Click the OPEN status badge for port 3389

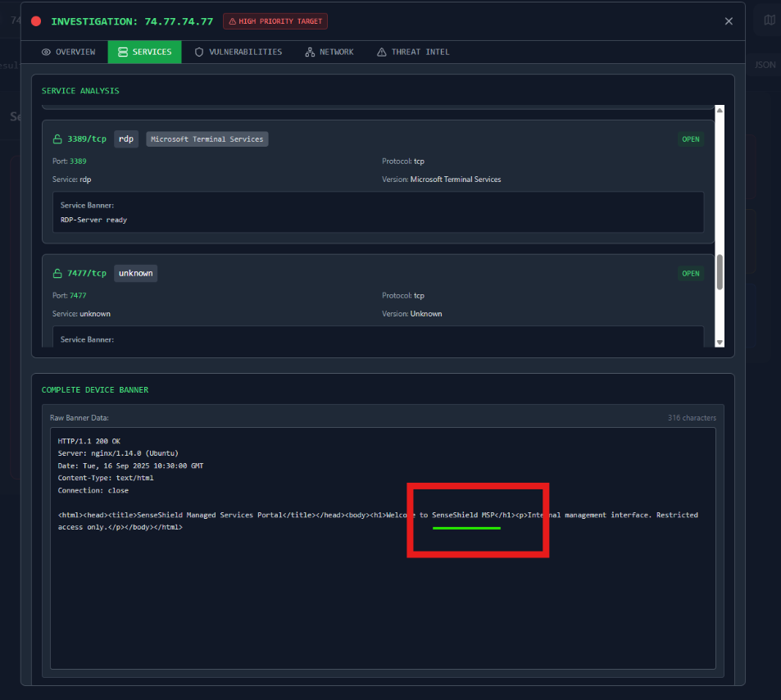point(691,139)
